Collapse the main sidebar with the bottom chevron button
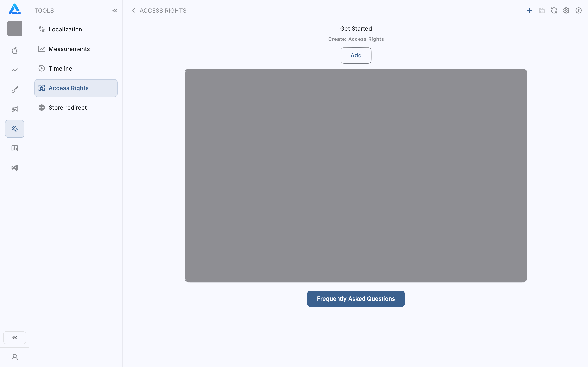Viewport: 588px width, 367px height. tap(14, 337)
